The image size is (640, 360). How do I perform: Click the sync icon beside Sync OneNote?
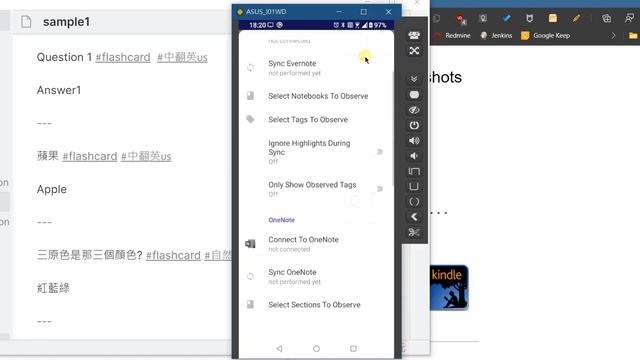click(250, 276)
